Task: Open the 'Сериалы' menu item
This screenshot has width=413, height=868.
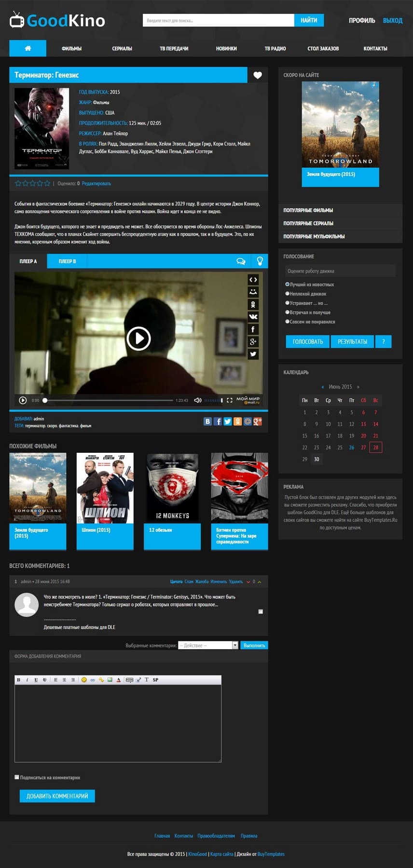Action: coord(122,48)
